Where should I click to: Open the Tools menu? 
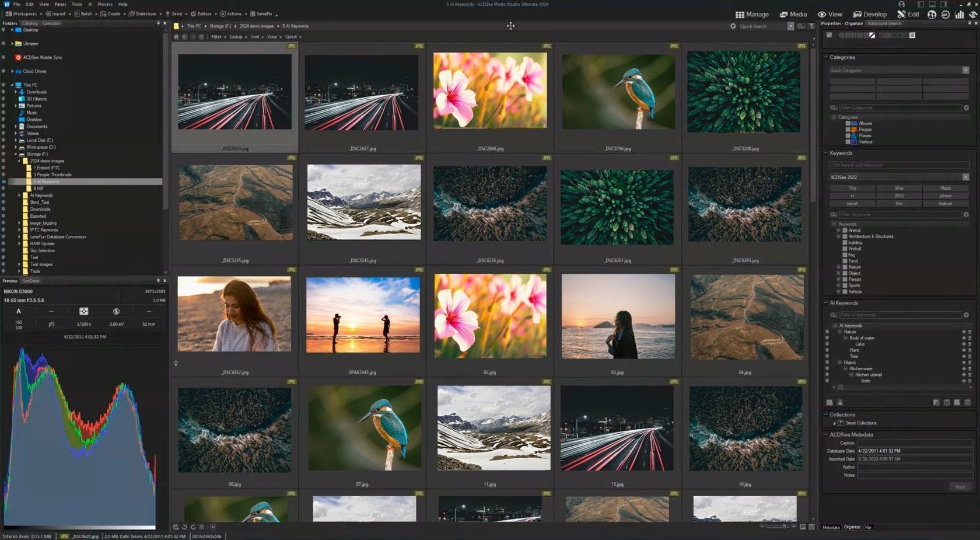coord(76,4)
